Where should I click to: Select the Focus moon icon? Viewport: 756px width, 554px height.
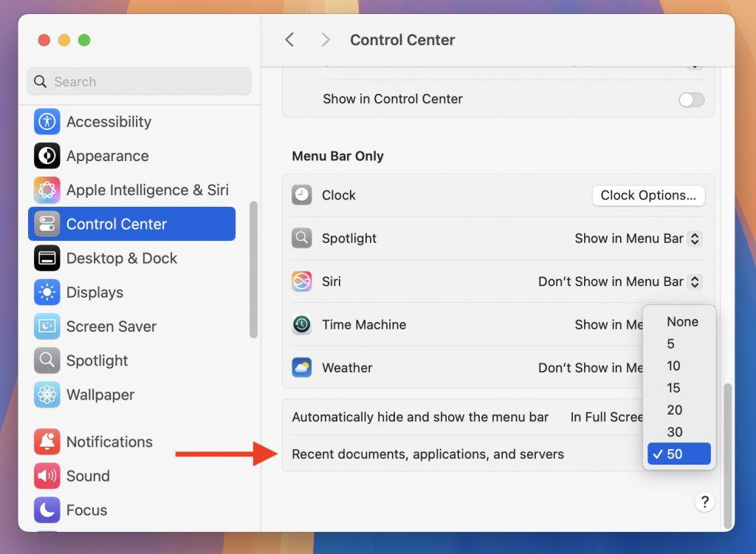coord(47,510)
